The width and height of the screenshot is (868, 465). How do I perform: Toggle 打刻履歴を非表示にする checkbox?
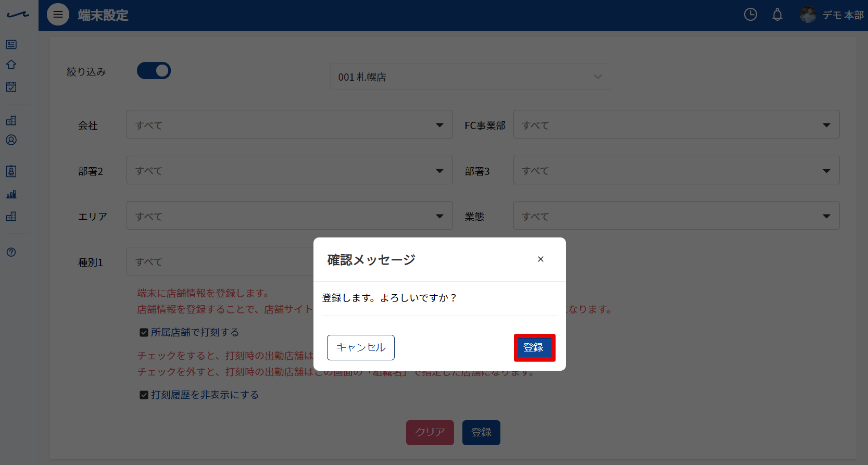pyautogui.click(x=144, y=395)
